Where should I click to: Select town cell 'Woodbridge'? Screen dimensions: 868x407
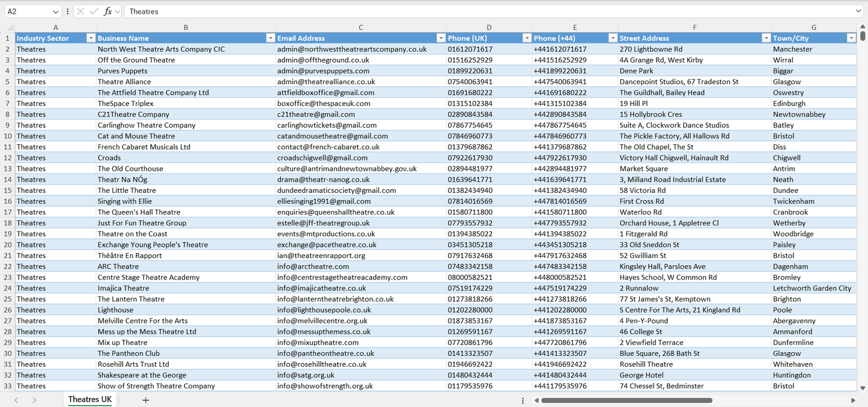coord(814,233)
